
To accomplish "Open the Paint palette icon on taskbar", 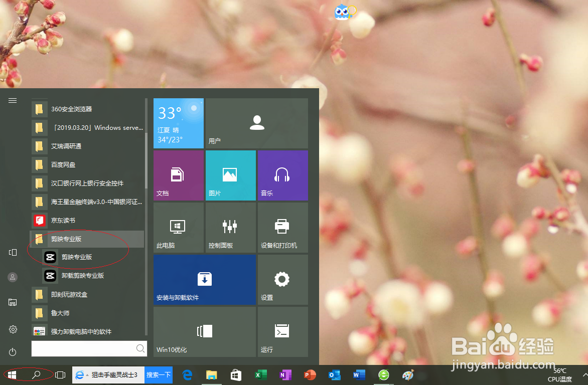I will pos(408,375).
